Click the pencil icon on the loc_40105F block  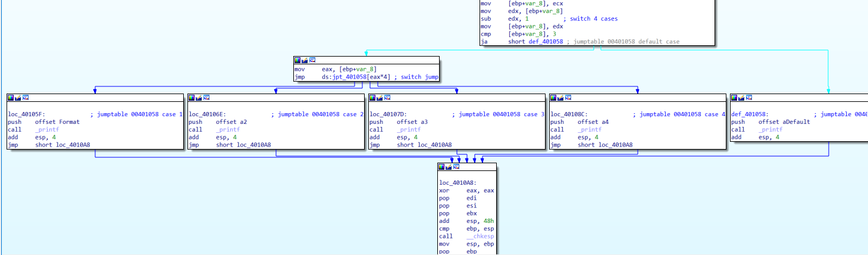pyautogui.click(x=18, y=97)
